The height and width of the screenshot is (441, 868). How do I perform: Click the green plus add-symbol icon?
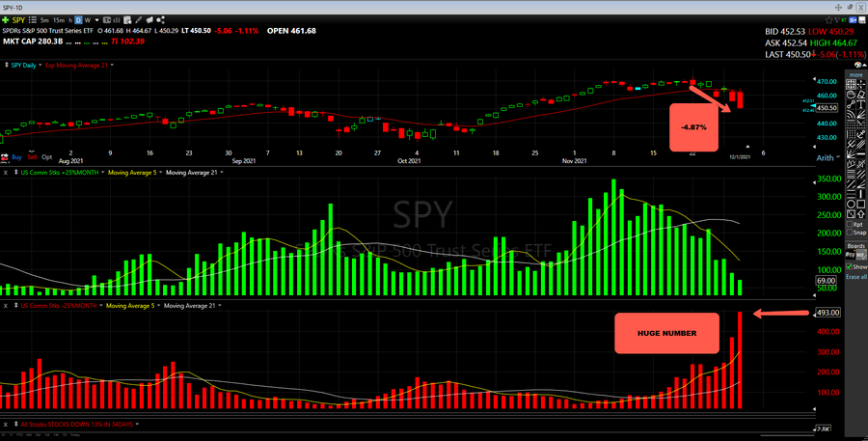[6, 20]
